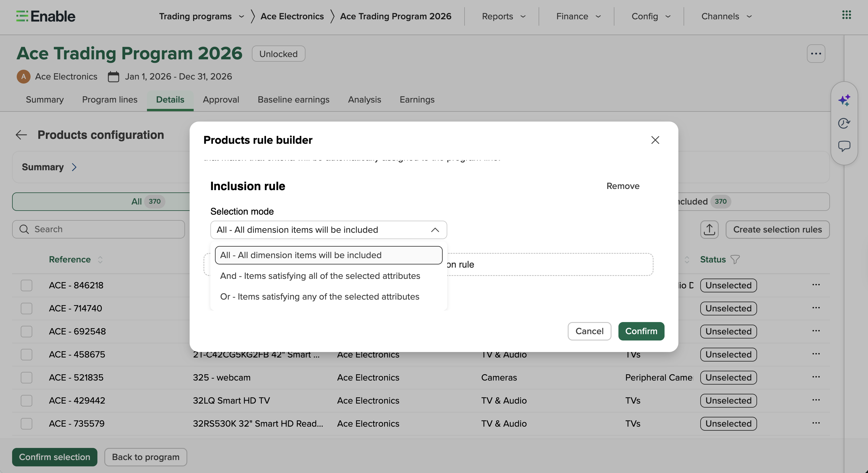Expand the Summary section chevron
The width and height of the screenshot is (868, 473).
point(74,167)
